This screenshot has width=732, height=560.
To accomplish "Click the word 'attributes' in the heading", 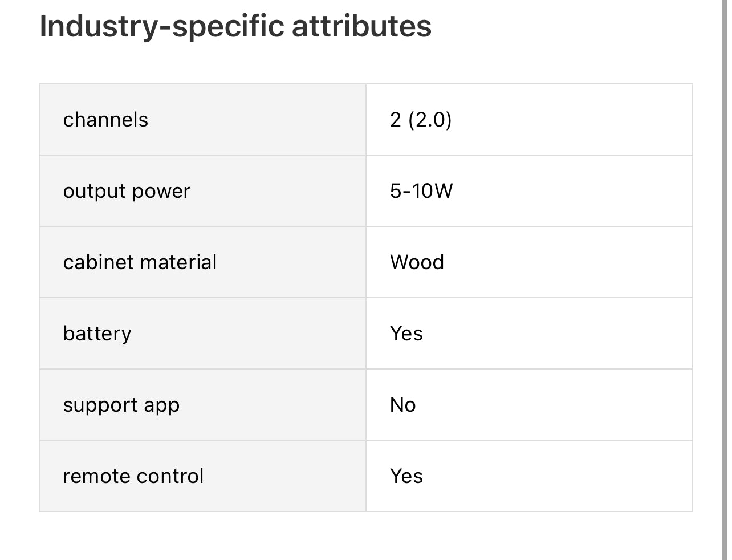I will [x=361, y=26].
